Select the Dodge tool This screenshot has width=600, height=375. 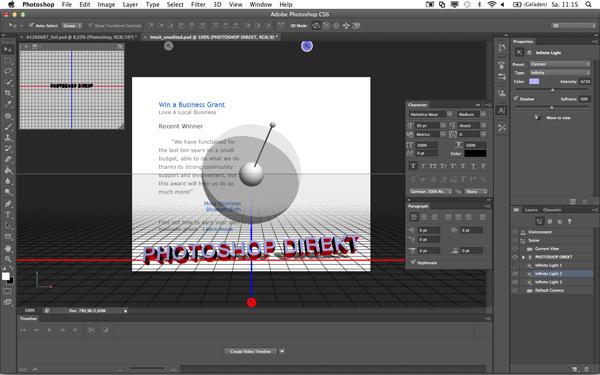point(8,192)
